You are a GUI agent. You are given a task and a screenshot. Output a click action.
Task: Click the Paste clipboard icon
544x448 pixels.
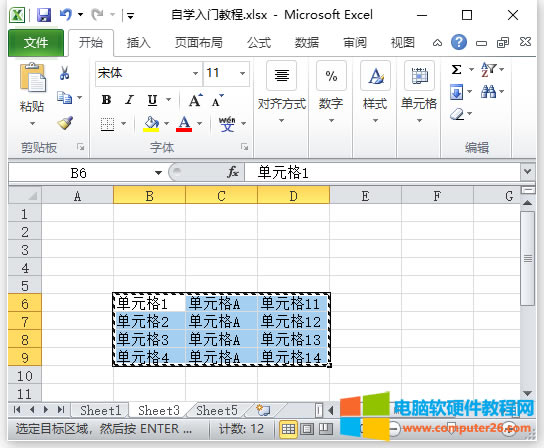(33, 77)
